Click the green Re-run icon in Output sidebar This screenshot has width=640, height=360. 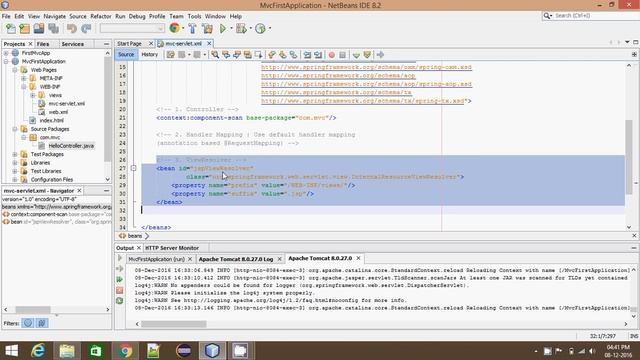(120, 280)
